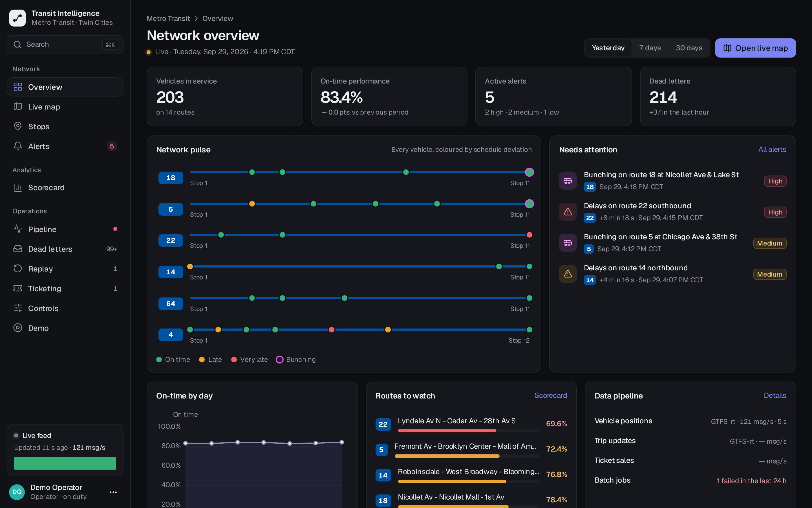Switch to the 30 days range
812x508 pixels.
pos(689,48)
